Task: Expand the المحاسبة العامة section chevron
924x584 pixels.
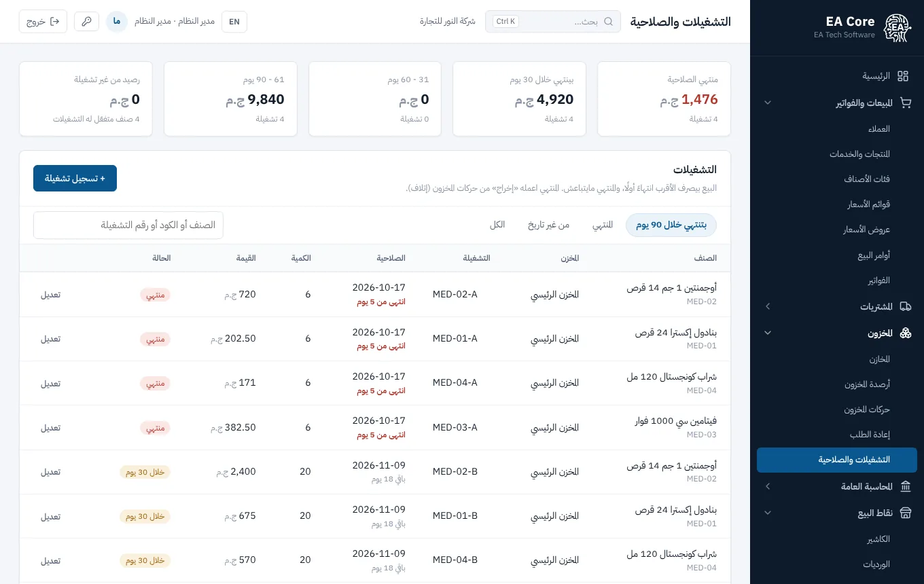Action: pyautogui.click(x=768, y=487)
